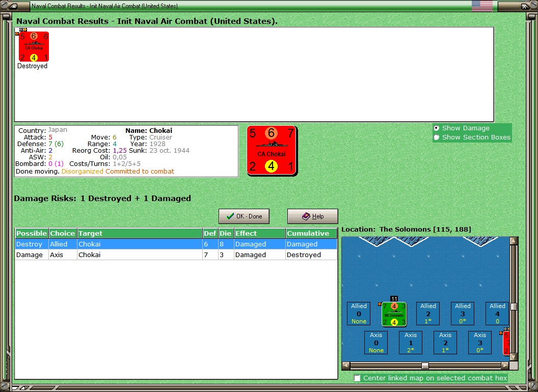Click the Axis 3 section box
Screen dimensions: 538x392
tap(480, 343)
